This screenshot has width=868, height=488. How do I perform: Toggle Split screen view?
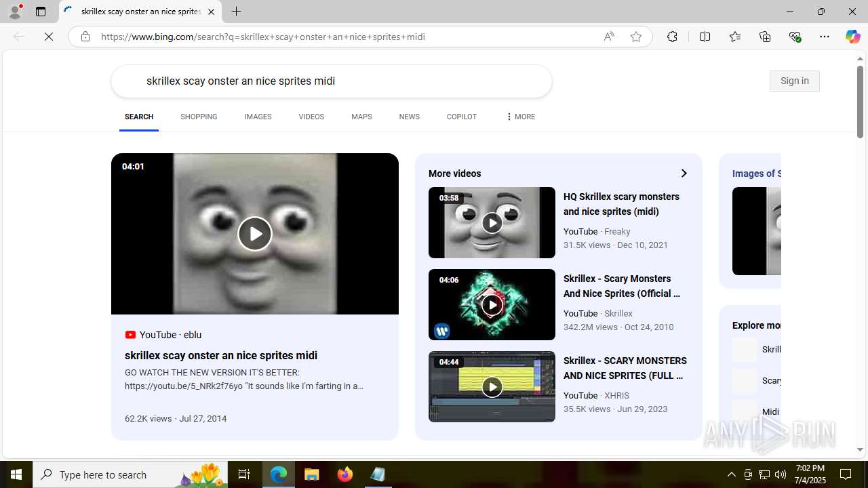coord(705,37)
